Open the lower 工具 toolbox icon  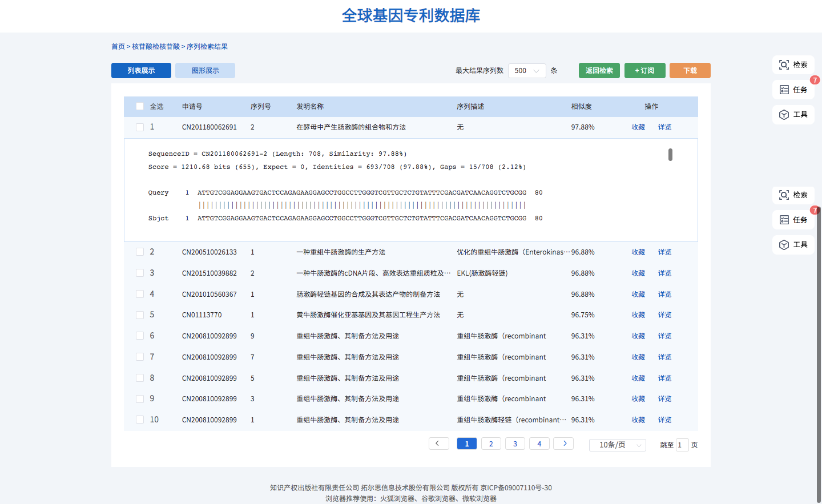(784, 245)
